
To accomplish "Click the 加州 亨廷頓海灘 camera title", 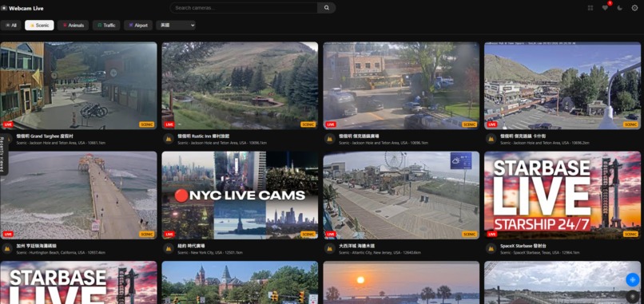I will coord(37,246).
